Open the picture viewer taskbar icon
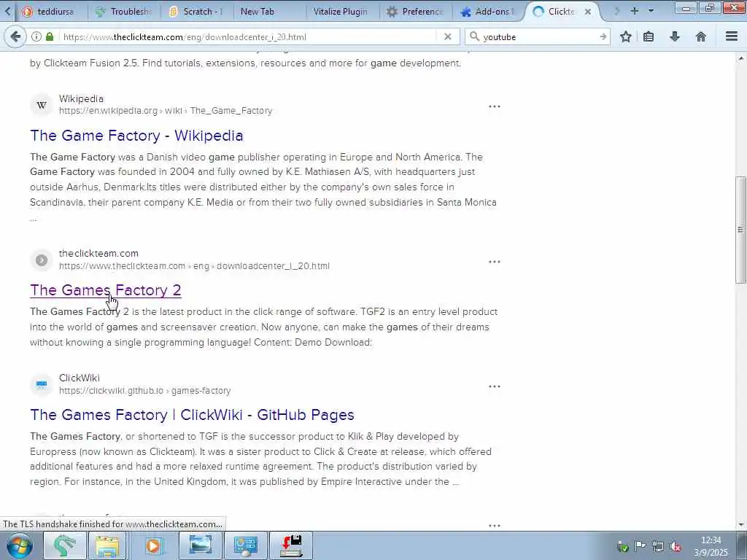The image size is (747, 560). click(200, 545)
